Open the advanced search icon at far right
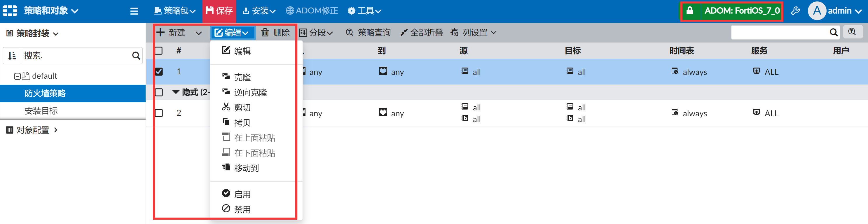This screenshot has width=868, height=224. 852,32
